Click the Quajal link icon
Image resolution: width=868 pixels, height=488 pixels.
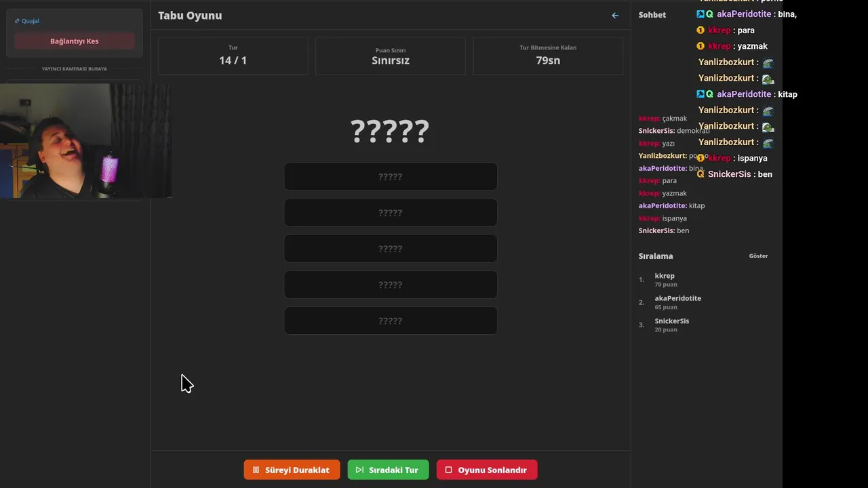click(17, 21)
